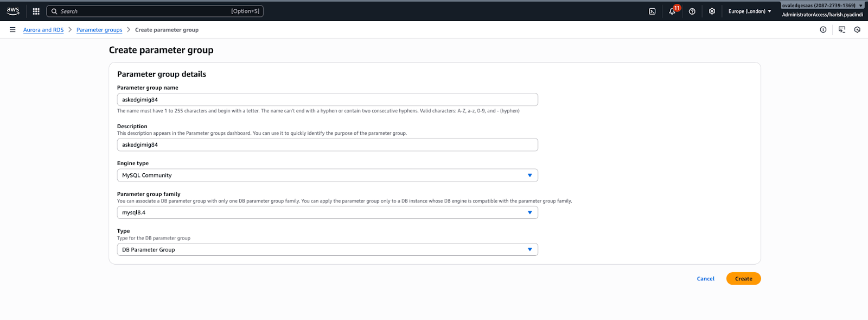Focus the Parameter group name field
Image resolution: width=868 pixels, height=320 pixels.
pyautogui.click(x=327, y=100)
